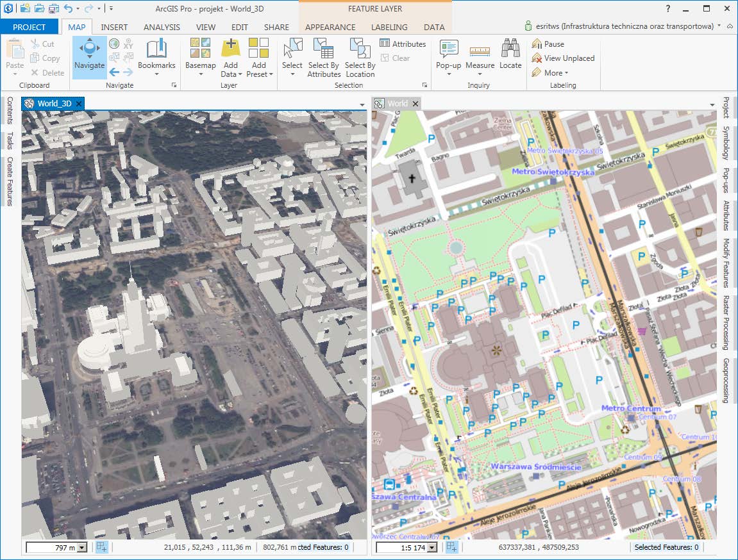
Task: Open the PROJECT tab
Action: 29,27
